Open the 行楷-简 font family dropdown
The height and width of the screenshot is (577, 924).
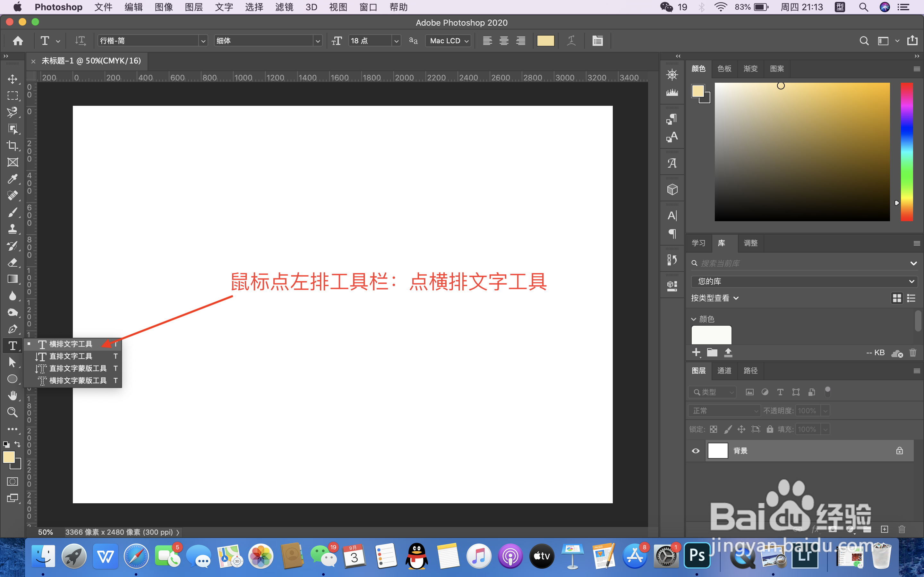(x=203, y=40)
